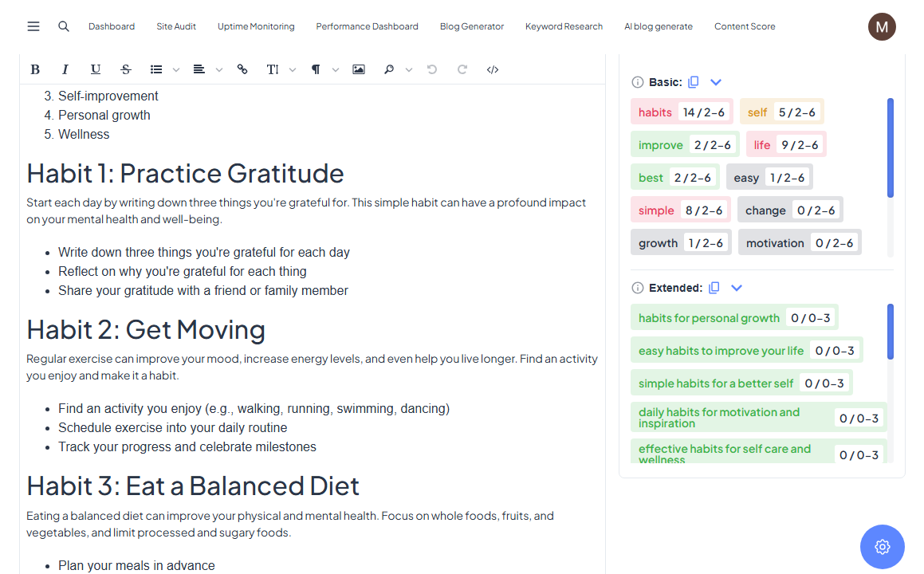Image resolution: width=924 pixels, height=574 pixels.
Task: Click the blue settings gear floating button
Action: tap(882, 547)
